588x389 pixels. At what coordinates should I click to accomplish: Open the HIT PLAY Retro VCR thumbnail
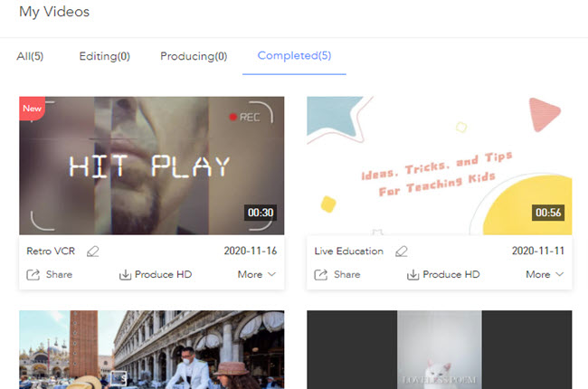[x=151, y=166]
